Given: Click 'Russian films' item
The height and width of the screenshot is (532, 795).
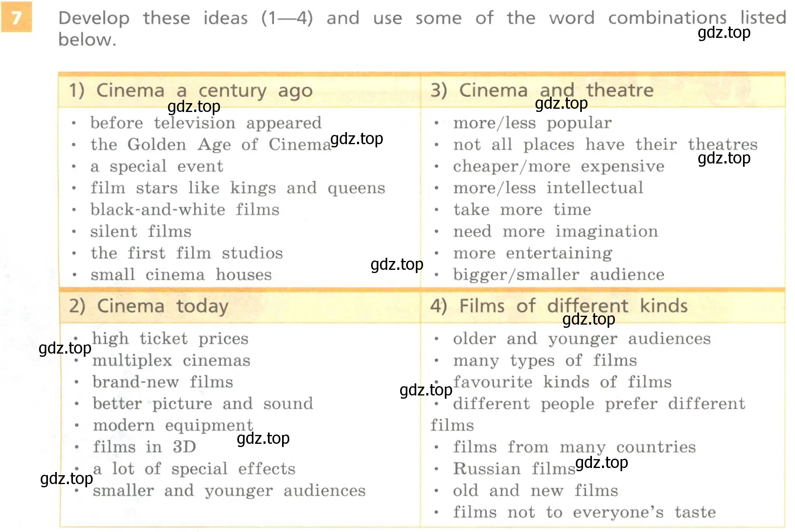Looking at the screenshot, I should pos(514,469).
